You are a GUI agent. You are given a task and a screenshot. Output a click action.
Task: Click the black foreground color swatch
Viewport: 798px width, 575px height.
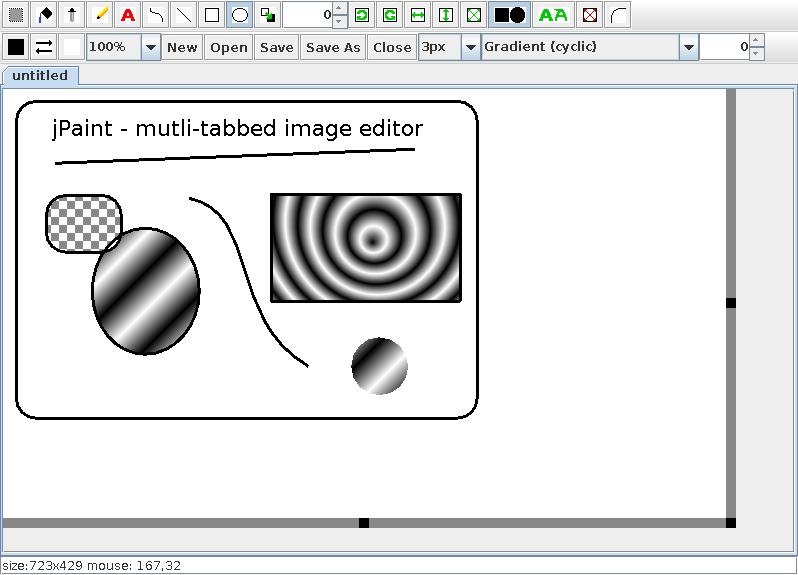point(16,47)
